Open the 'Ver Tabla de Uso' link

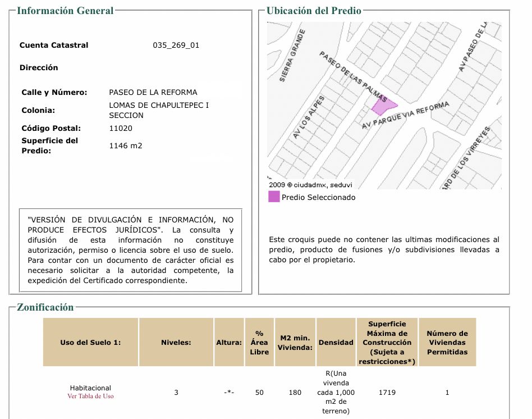click(90, 396)
